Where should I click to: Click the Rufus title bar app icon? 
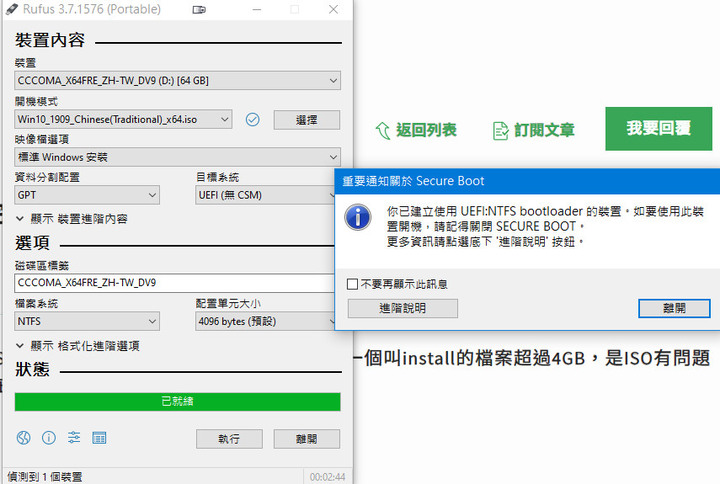[12, 9]
